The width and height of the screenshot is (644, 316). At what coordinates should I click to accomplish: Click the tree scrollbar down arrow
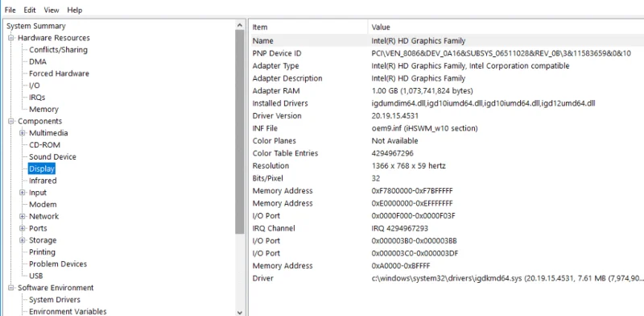(240, 312)
